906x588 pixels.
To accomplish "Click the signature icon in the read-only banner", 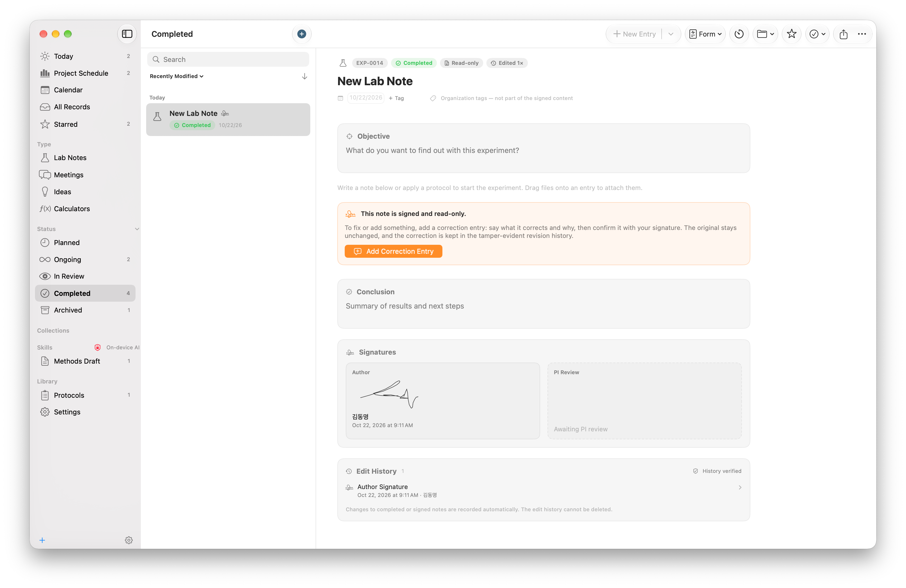I will (350, 214).
